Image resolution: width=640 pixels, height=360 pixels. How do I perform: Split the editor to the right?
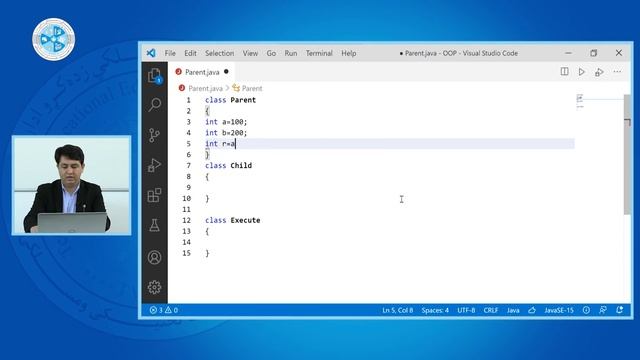(564, 72)
